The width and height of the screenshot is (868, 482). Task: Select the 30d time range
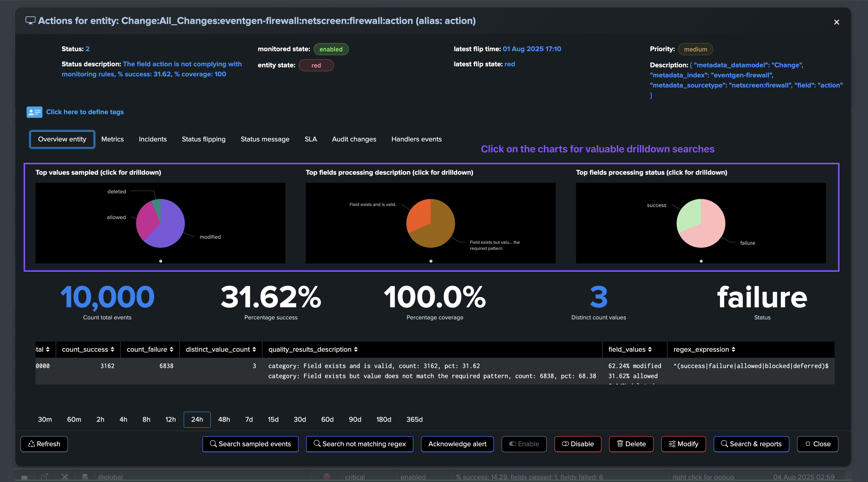coord(300,419)
